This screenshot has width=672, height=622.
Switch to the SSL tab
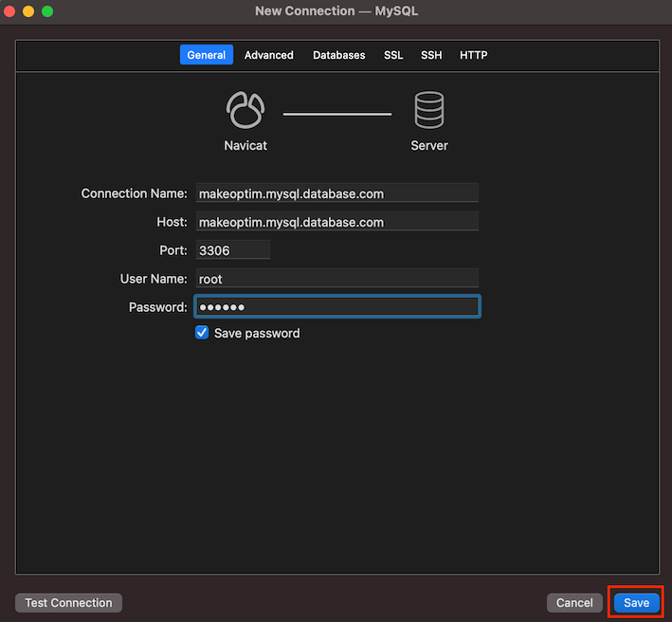(393, 55)
